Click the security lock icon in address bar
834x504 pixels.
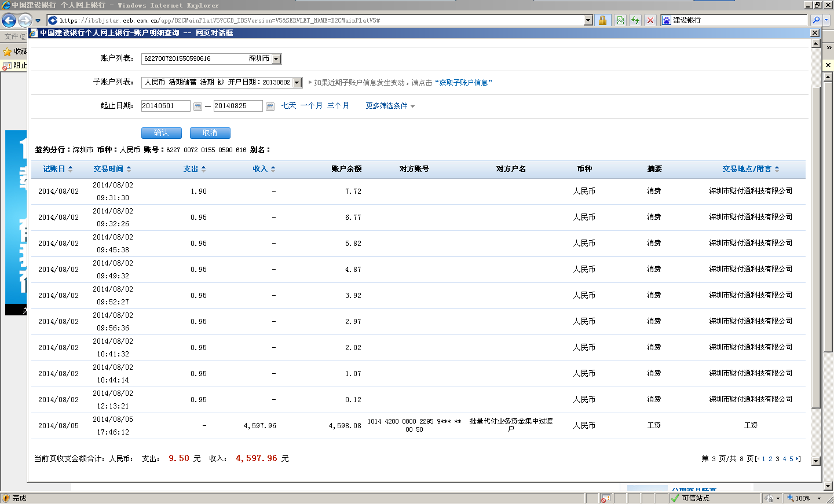click(602, 20)
